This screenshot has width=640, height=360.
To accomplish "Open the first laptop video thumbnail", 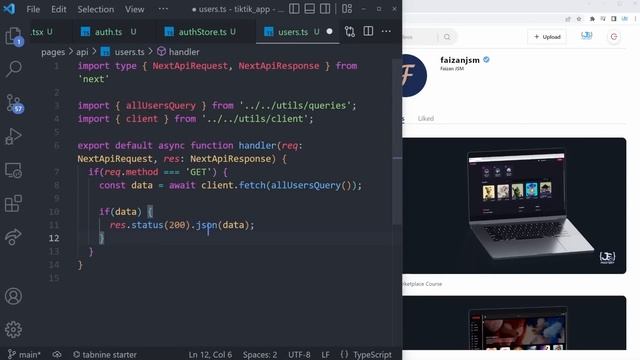I will click(x=514, y=206).
